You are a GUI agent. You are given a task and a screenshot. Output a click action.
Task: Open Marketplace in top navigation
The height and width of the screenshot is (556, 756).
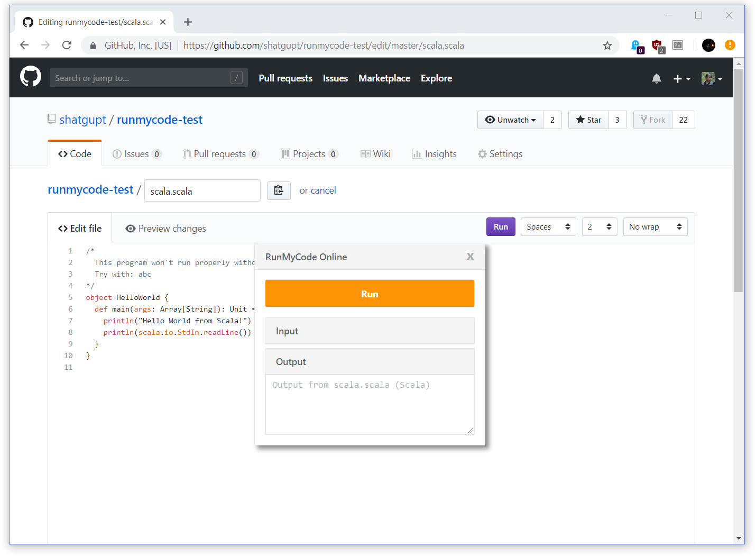click(x=384, y=78)
